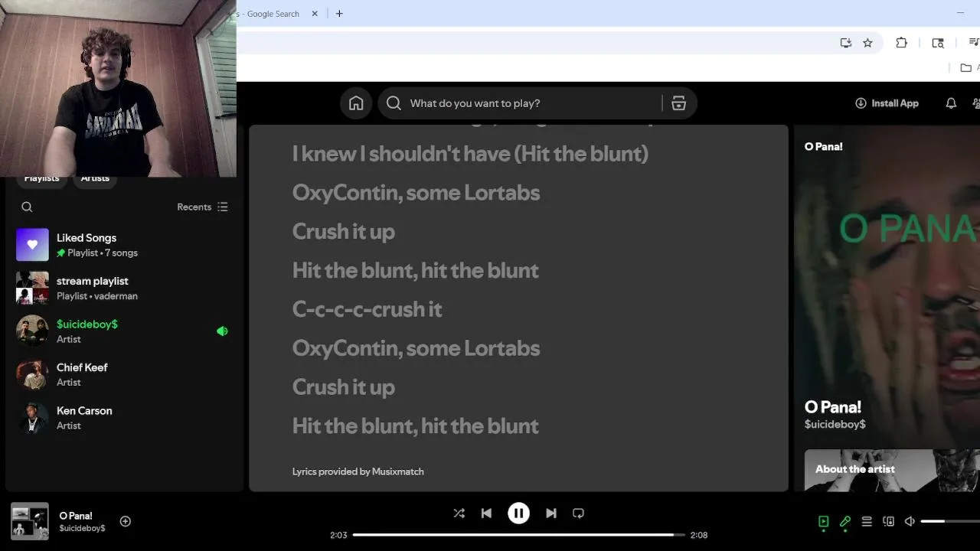980x551 pixels.
Task: Click the elapsed time 2:03
Action: click(x=338, y=535)
